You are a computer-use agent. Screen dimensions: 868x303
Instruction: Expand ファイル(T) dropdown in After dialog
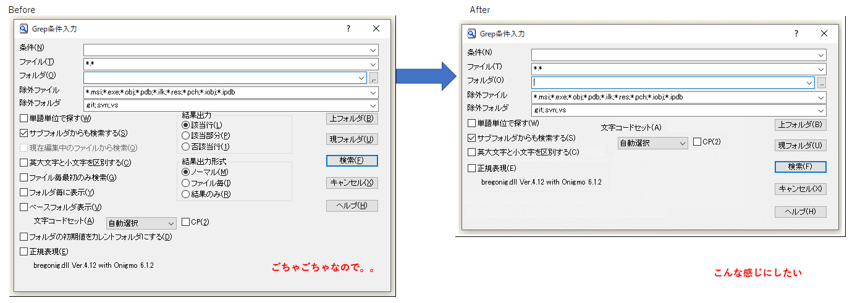pyautogui.click(x=821, y=69)
